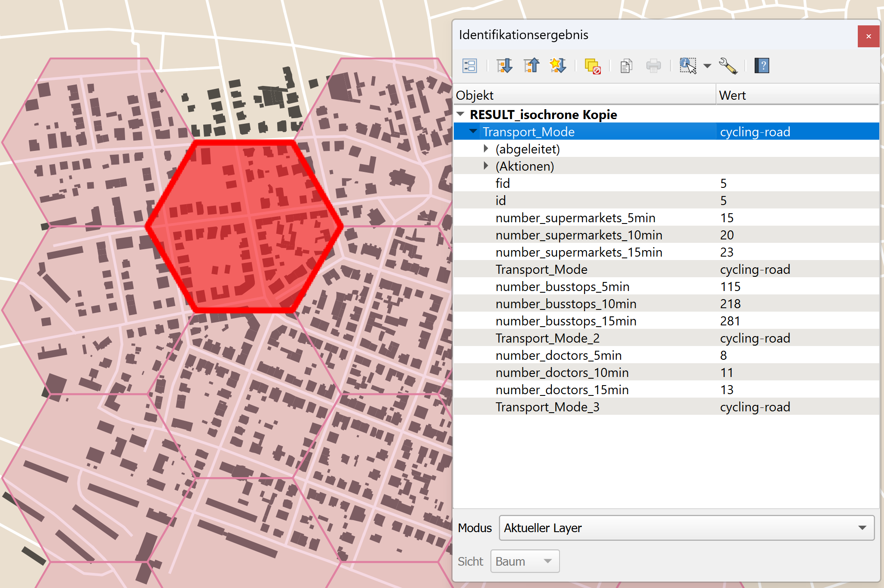Screen dimensions: 884x588
Task: Open identify settings wrench icon
Action: pos(728,66)
